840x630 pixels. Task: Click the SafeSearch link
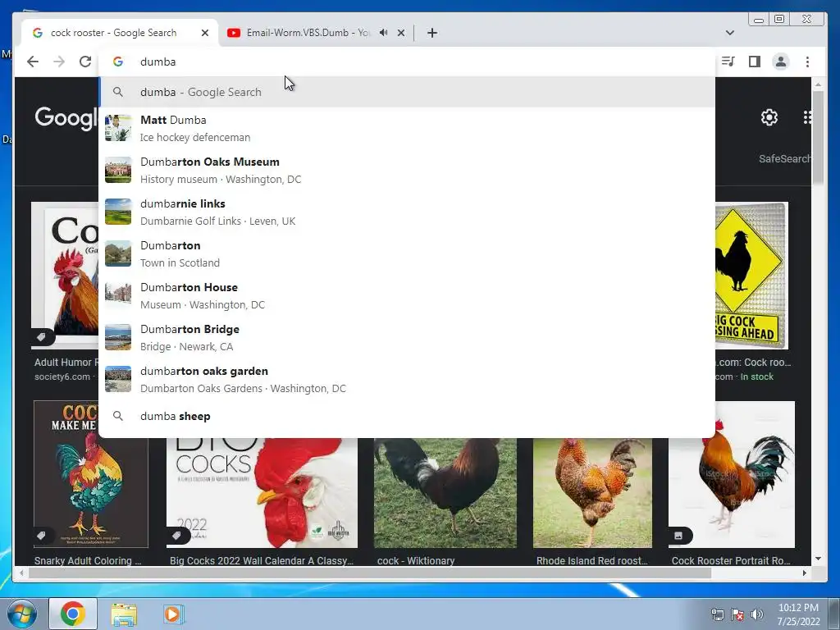(x=784, y=158)
